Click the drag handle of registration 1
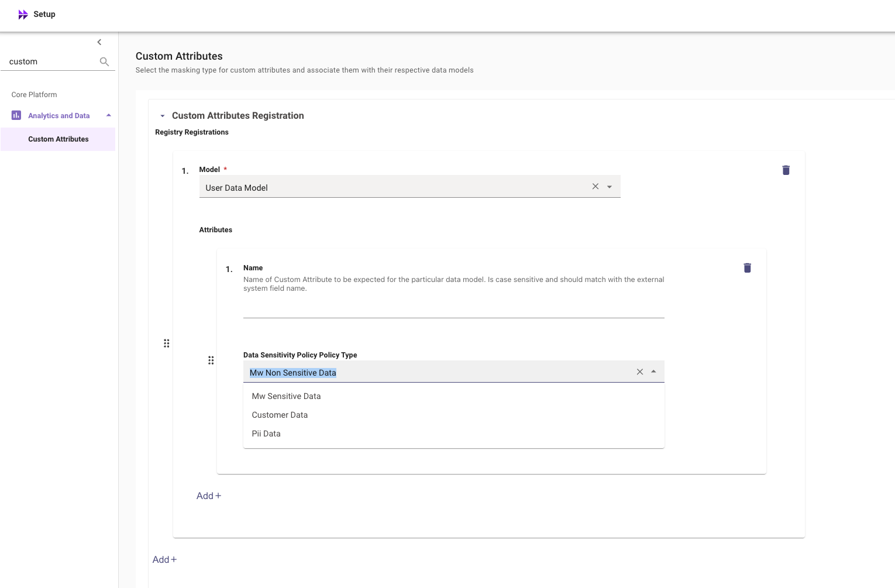Viewport: 895px width, 588px height. pos(166,343)
